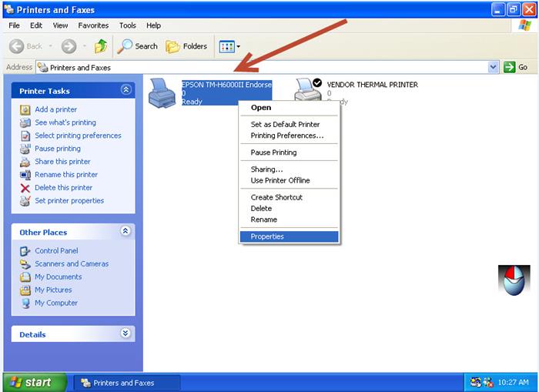Click Select printing preferences icon
Screen dimensions: 539x392
[x=25, y=136]
